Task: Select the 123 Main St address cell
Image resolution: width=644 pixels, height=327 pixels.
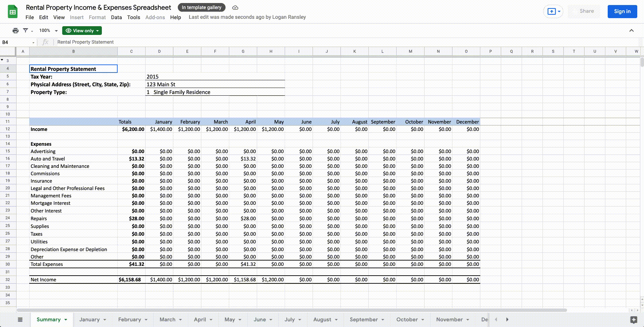Action: (215, 84)
